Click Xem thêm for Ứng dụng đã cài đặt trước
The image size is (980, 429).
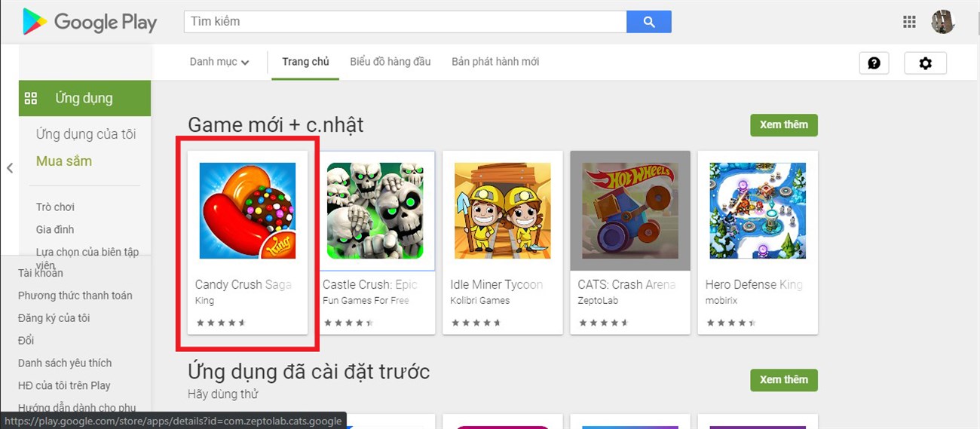pos(784,380)
